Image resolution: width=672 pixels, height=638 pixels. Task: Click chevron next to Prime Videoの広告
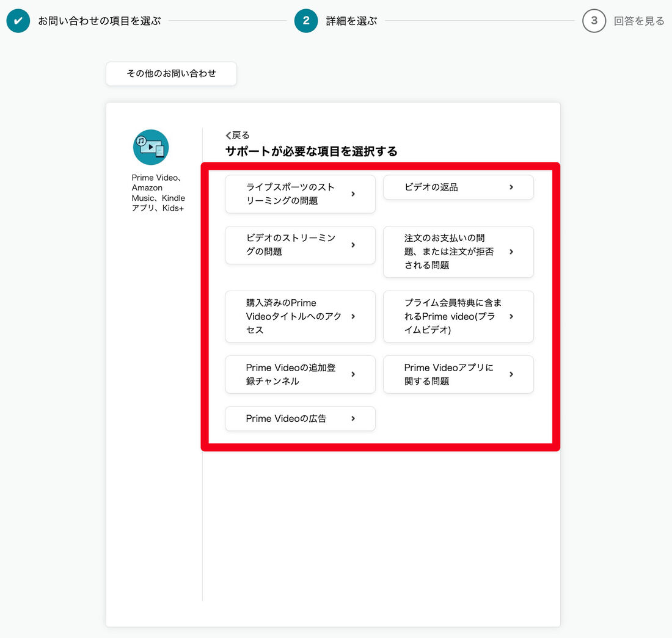pyautogui.click(x=353, y=418)
